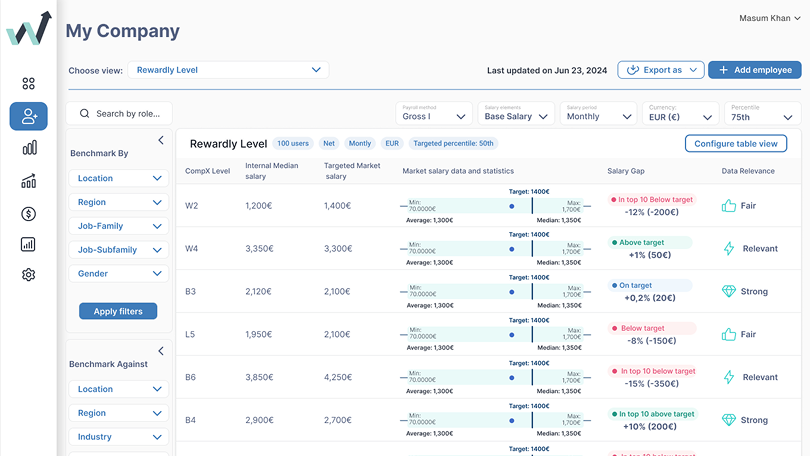Open the Export as menu
This screenshot has height=456, width=810.
(x=661, y=70)
